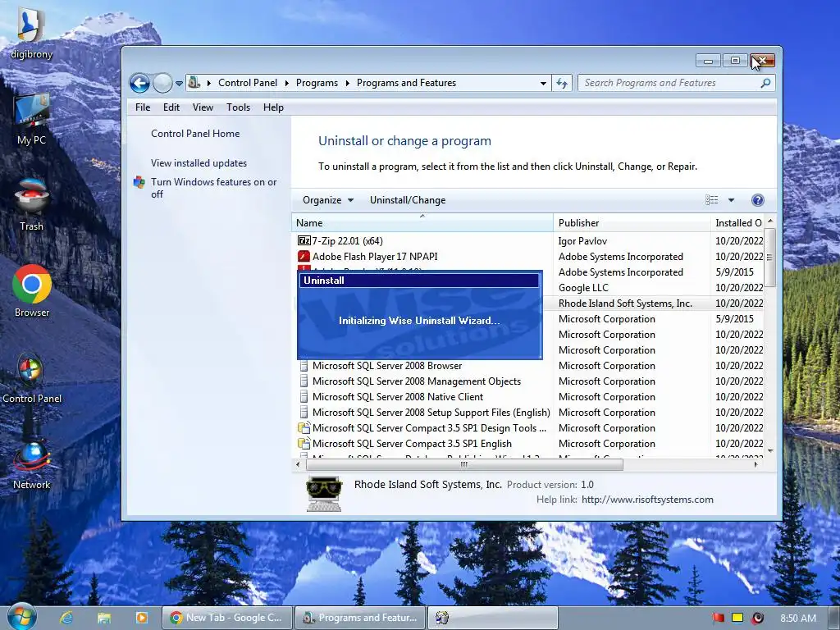This screenshot has height=630, width=840.
Task: Launch the Browser Chrome desktop icon
Action: tap(32, 291)
